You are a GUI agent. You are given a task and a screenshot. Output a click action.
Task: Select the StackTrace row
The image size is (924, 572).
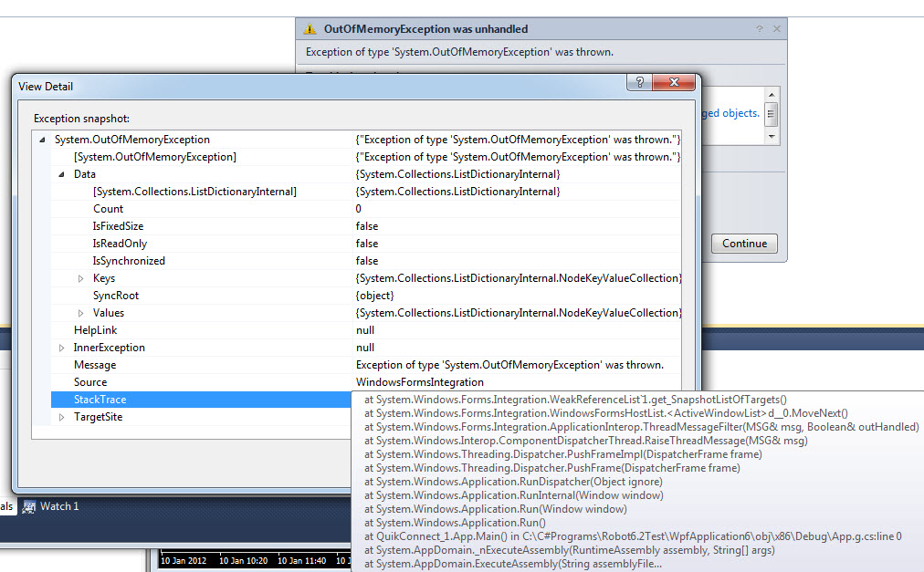click(x=100, y=400)
